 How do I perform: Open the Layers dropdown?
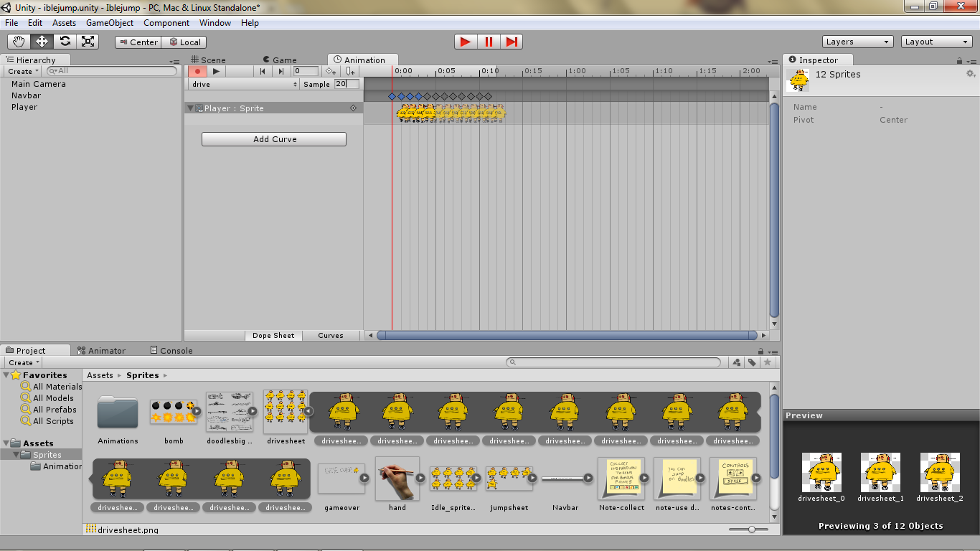(857, 42)
